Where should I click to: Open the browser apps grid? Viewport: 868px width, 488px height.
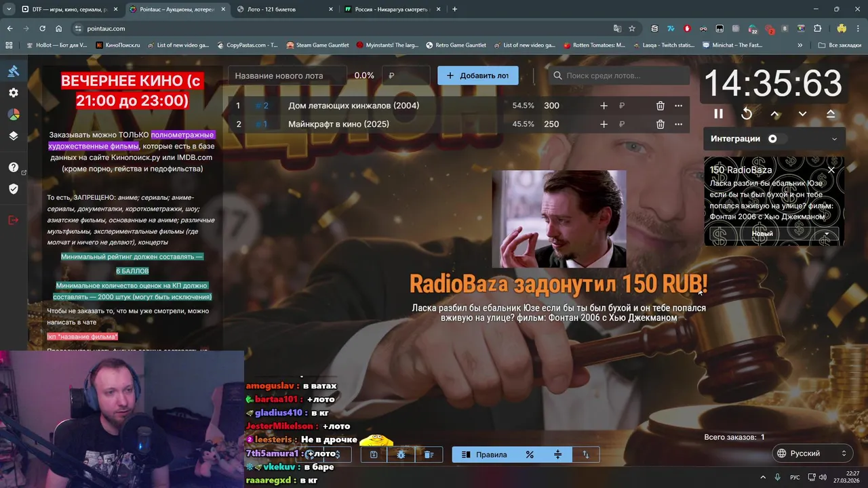click(9, 45)
